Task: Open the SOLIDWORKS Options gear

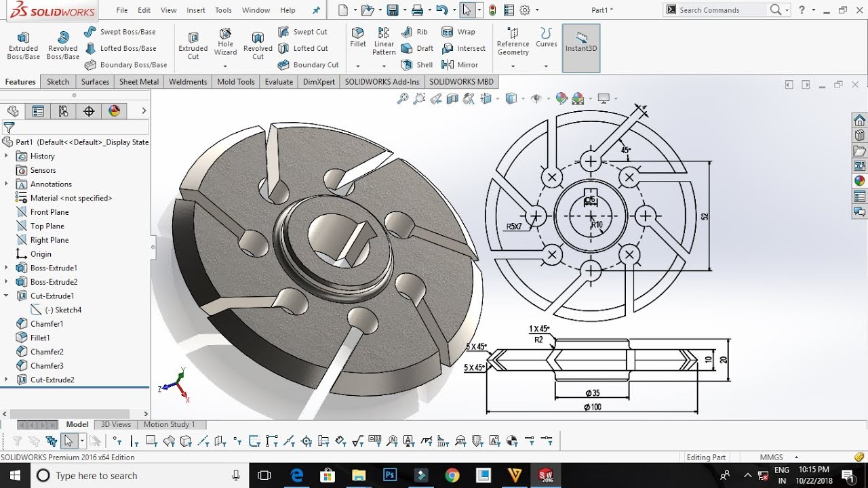Action: tap(524, 10)
